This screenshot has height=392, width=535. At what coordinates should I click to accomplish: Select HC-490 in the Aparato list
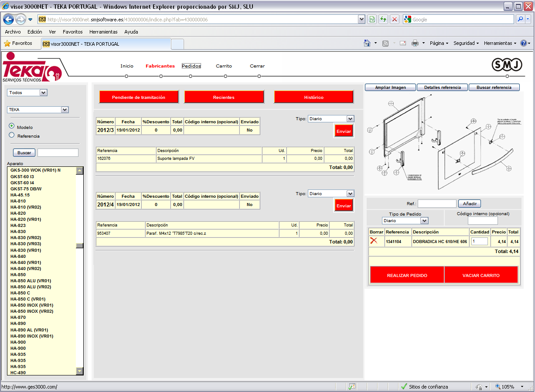click(18, 372)
